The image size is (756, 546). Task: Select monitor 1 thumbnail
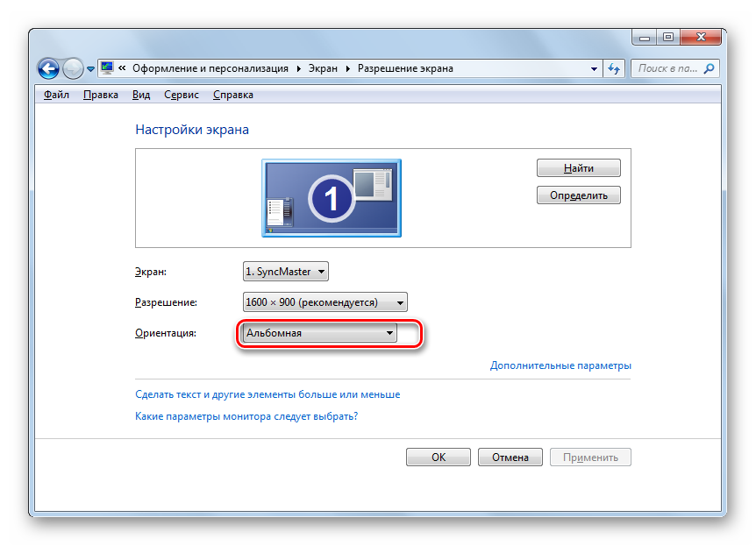point(332,198)
